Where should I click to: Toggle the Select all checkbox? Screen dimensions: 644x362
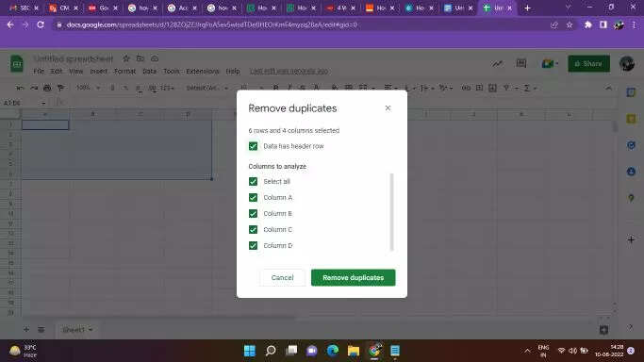253,181
